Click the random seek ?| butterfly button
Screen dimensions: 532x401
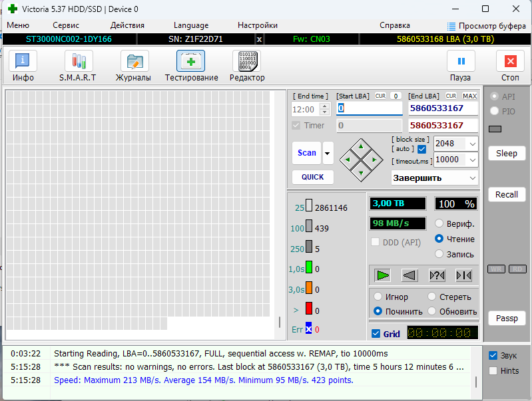(x=437, y=275)
